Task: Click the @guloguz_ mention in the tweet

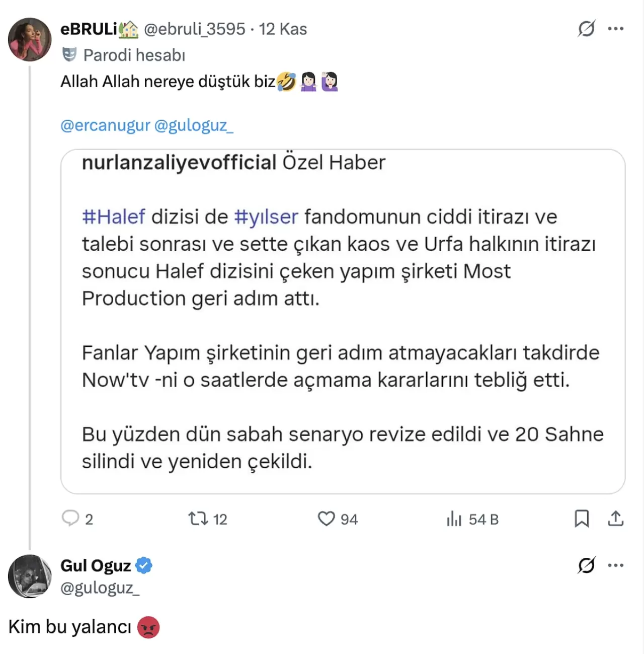Action: point(194,125)
